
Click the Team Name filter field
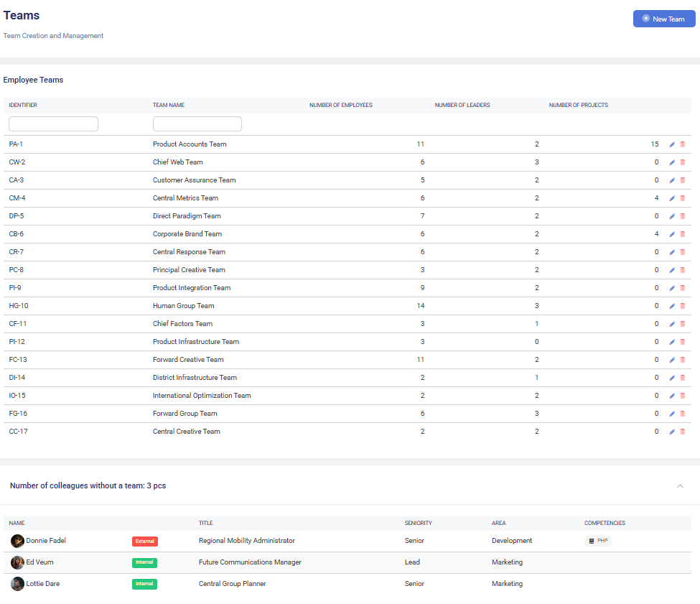click(x=197, y=124)
